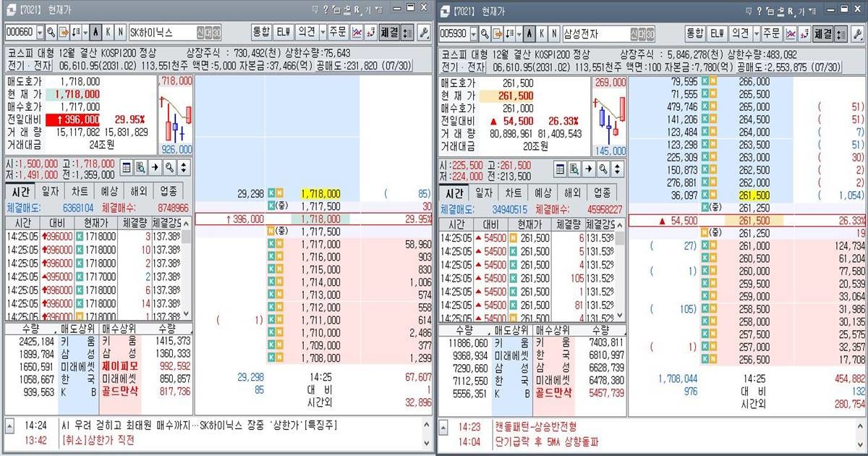868x456 pixels.
Task: Toggle the K market button in 삼성전자 window
Action: coord(542,33)
